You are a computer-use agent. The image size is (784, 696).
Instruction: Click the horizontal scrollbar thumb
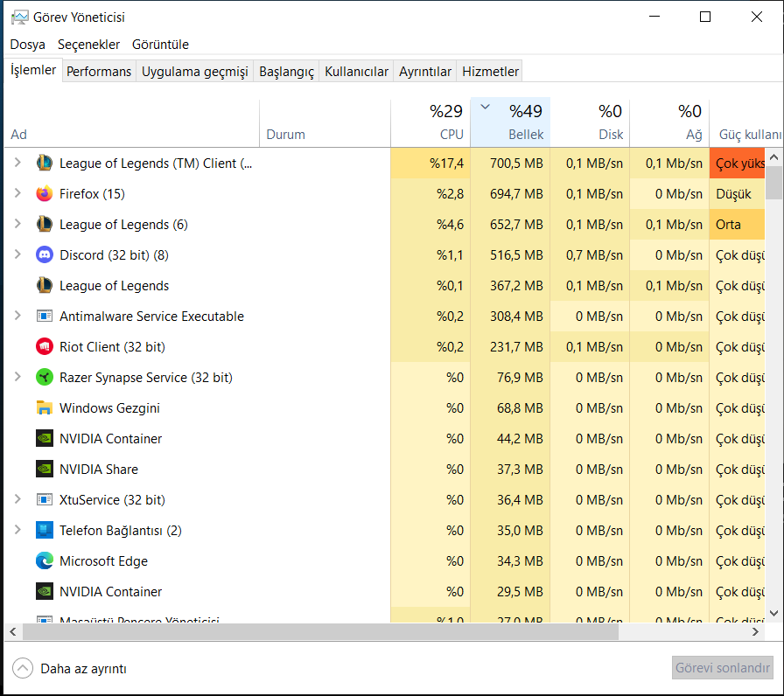[x=320, y=632]
